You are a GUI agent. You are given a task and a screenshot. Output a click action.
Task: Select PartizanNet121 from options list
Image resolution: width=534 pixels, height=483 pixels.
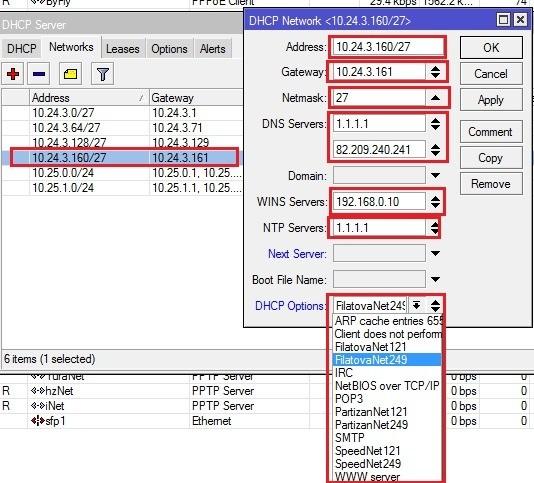[371, 412]
